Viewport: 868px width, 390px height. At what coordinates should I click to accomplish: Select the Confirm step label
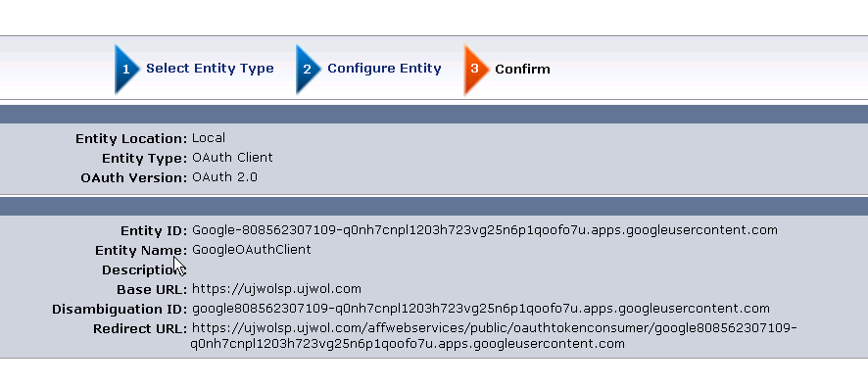pos(522,70)
